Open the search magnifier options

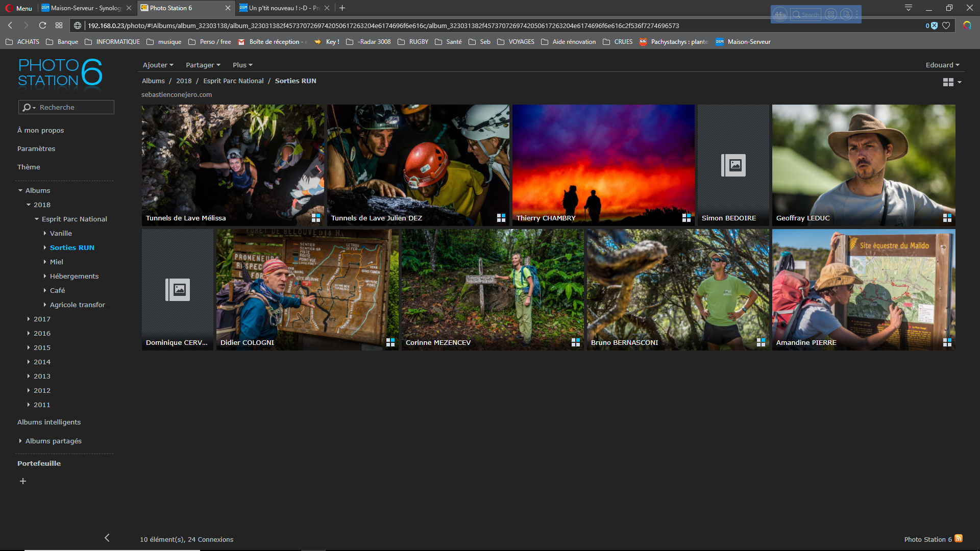click(28, 107)
